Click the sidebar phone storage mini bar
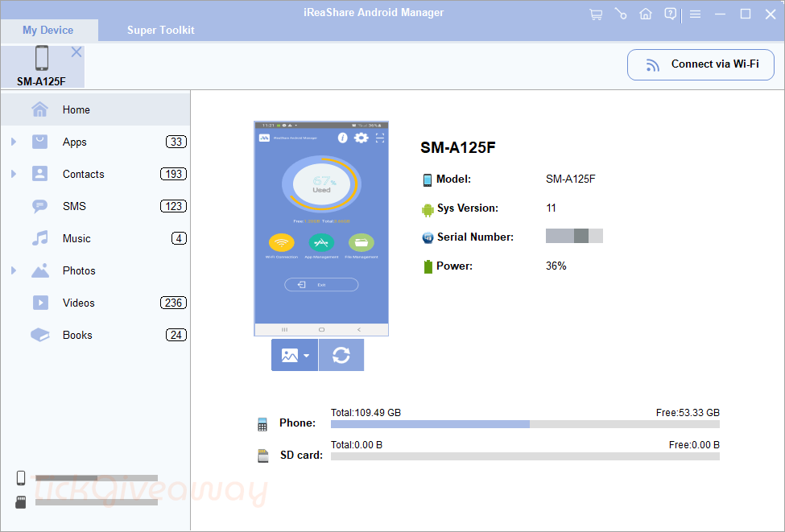The height and width of the screenshot is (532, 785). click(x=97, y=478)
